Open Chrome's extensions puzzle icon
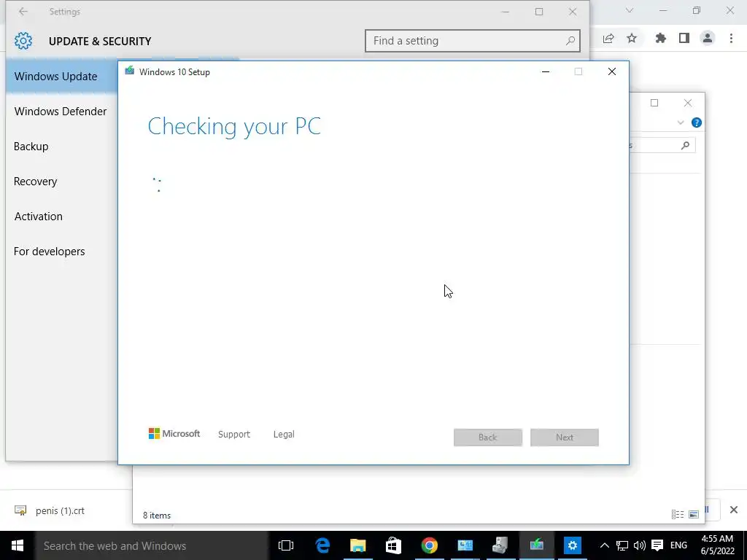 click(661, 39)
